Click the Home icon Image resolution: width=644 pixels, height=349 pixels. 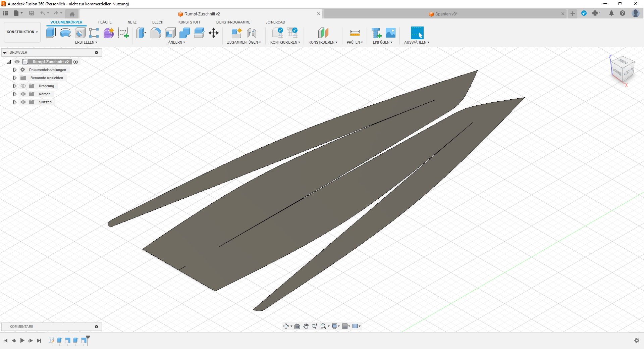(x=72, y=14)
